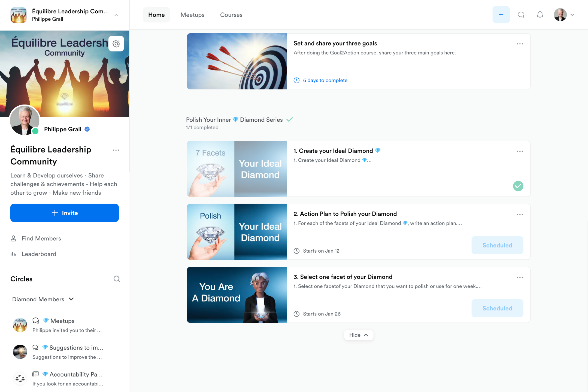Click Philippe's green online status dot

pyautogui.click(x=35, y=131)
